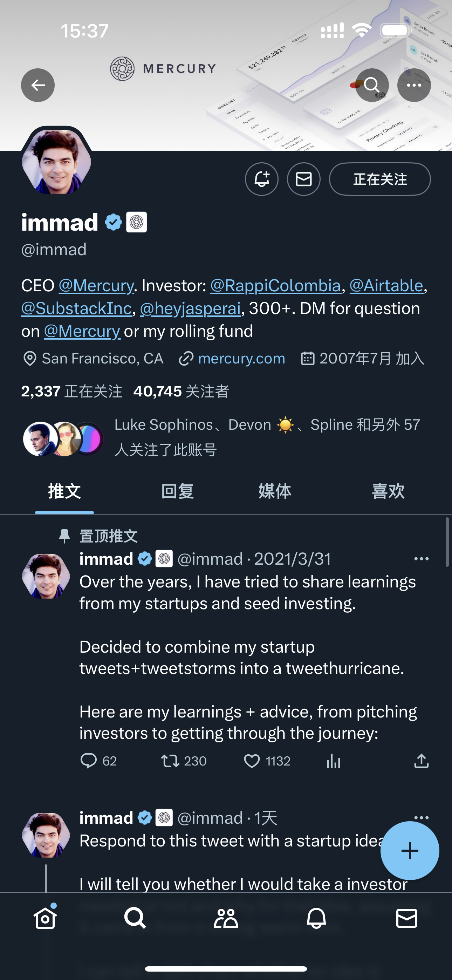The image size is (452, 980).
Task: Expand pinned tweet's three-dot menu
Action: pos(421,559)
